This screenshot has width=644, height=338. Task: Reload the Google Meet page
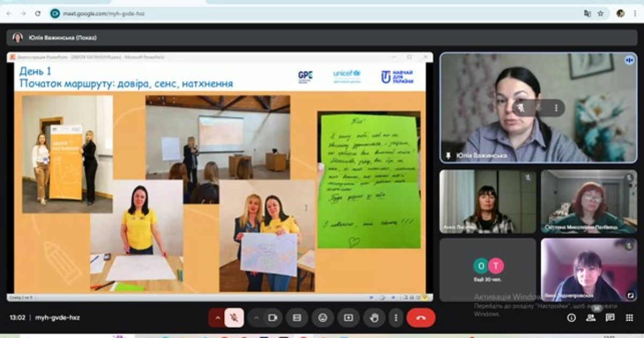pos(38,13)
